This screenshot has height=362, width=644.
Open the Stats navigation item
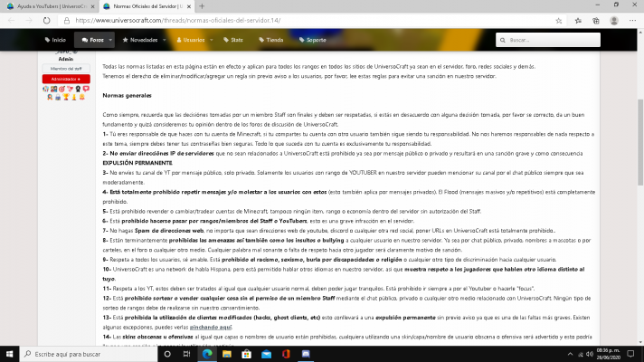pyautogui.click(x=233, y=40)
